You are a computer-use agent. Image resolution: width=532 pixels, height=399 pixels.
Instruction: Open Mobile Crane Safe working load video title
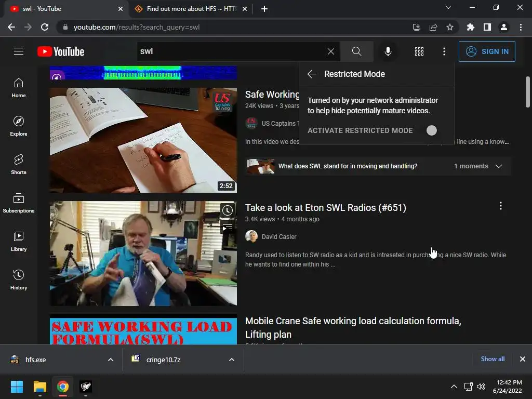pyautogui.click(x=353, y=327)
